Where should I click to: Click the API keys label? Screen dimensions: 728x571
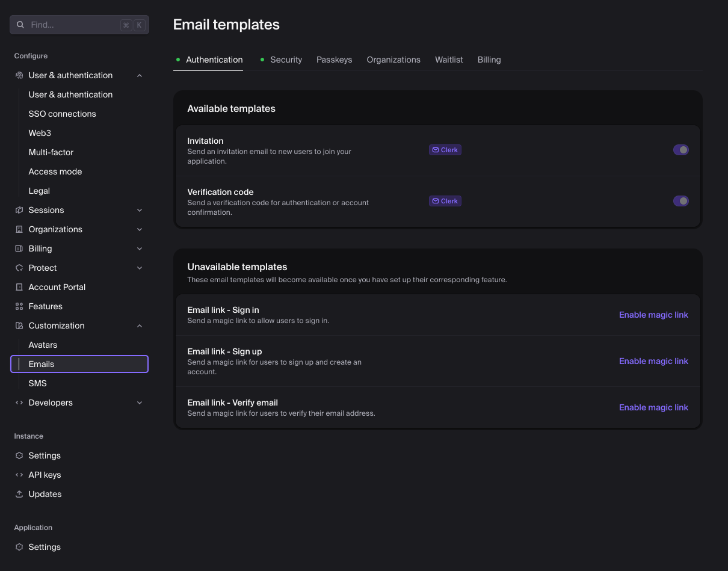45,475
